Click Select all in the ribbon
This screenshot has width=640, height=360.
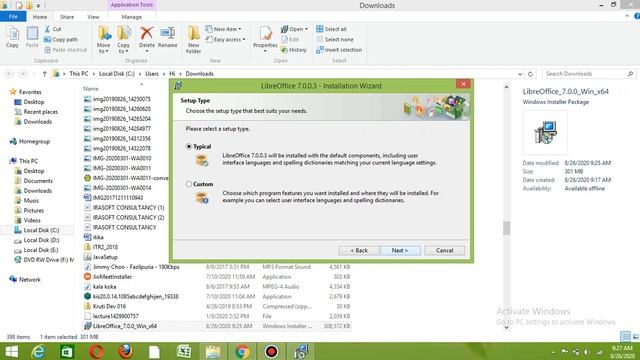[x=331, y=29]
